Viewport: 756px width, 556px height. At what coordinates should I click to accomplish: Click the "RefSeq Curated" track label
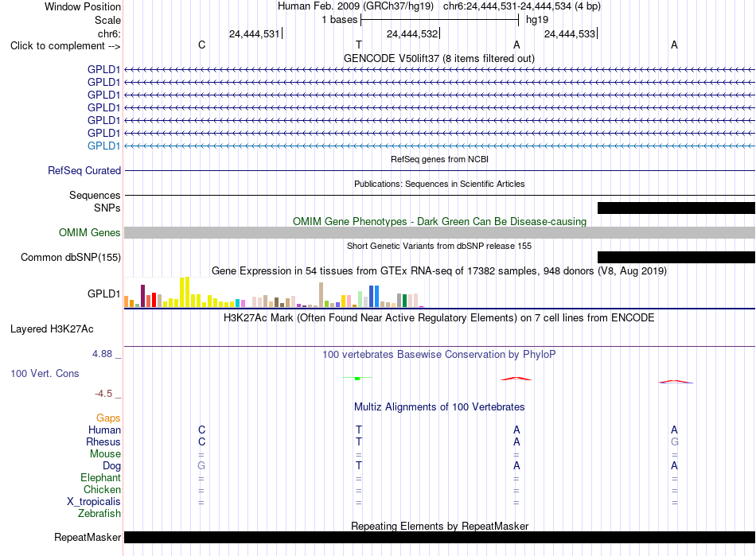pyautogui.click(x=84, y=170)
